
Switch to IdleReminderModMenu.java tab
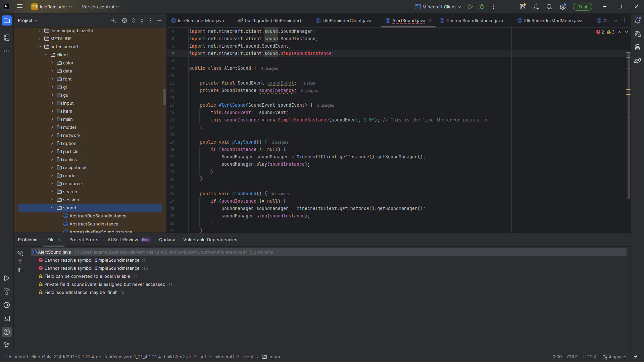click(550, 20)
